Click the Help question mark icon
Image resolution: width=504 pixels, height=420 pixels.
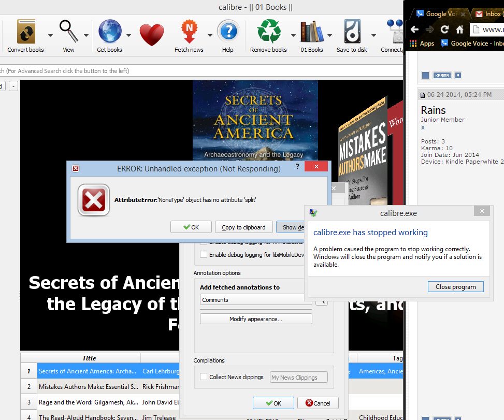[x=228, y=32]
